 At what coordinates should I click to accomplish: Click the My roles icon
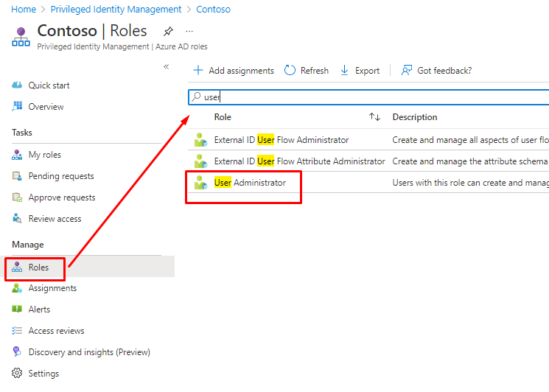18,155
